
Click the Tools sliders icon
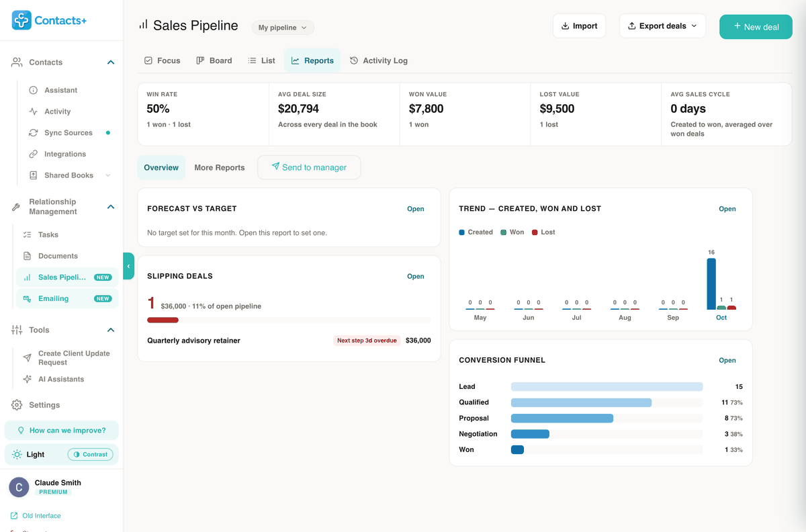click(x=17, y=330)
